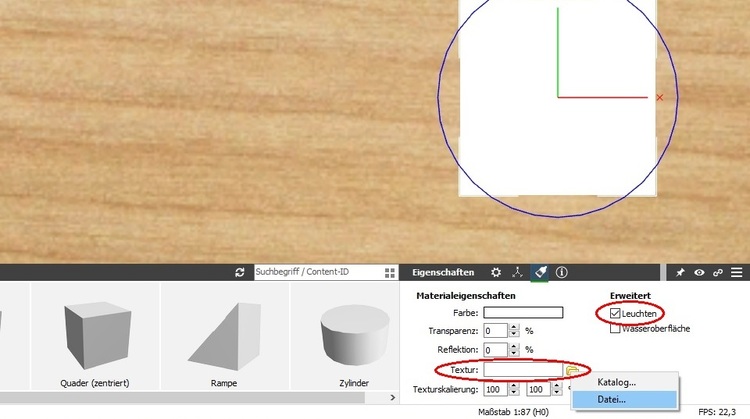Choose Datei... from the popup menu
This screenshot has height=419, width=750.
tap(625, 399)
